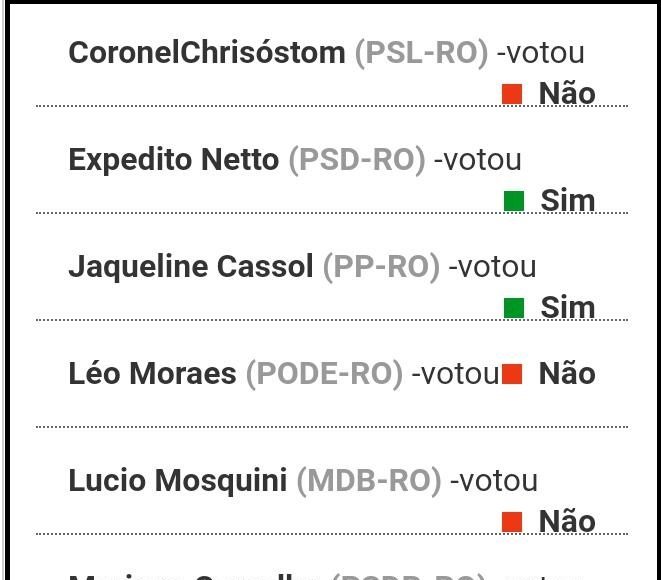Click the (PODE-RO) party label
This screenshot has width=661, height=580.
(324, 373)
